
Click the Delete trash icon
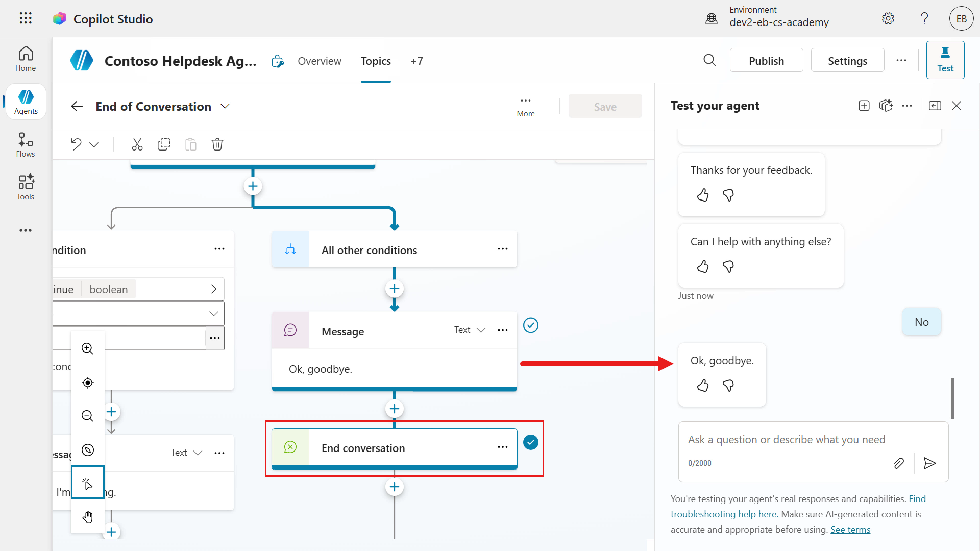click(x=217, y=144)
